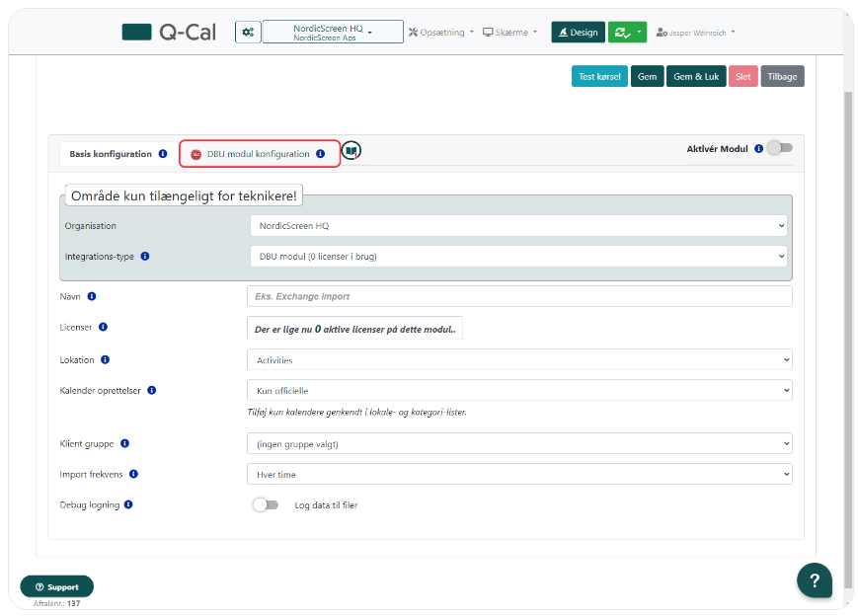Click info icon beside Navn
This screenshot has width=858, height=616.
pyautogui.click(x=92, y=296)
